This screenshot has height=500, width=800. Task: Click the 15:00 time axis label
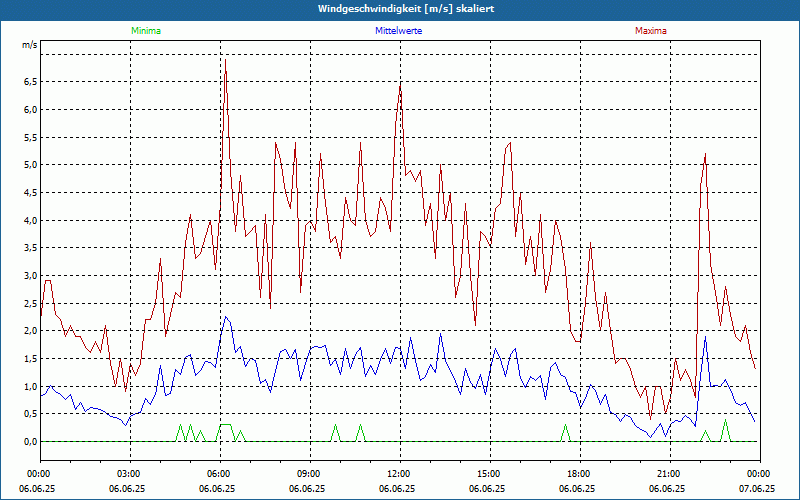tap(487, 474)
